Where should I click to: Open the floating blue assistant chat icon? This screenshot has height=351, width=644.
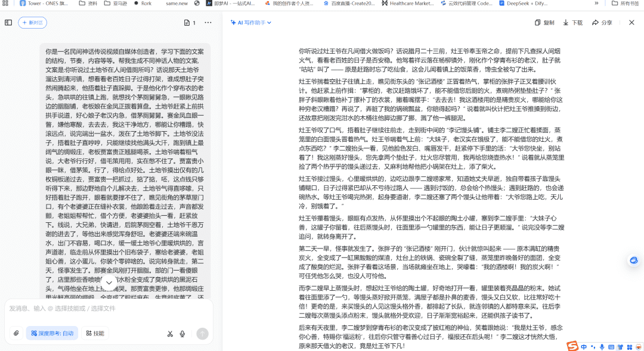pyautogui.click(x=634, y=260)
